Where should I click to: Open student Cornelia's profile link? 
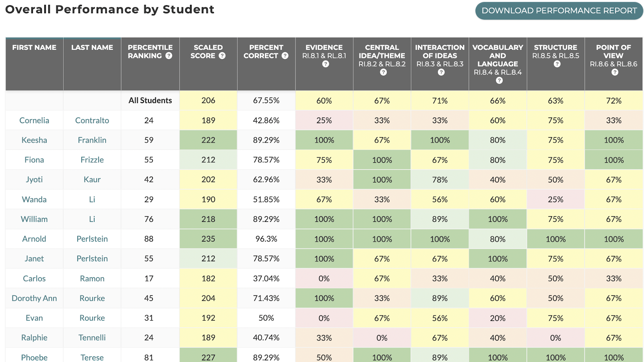point(34,120)
